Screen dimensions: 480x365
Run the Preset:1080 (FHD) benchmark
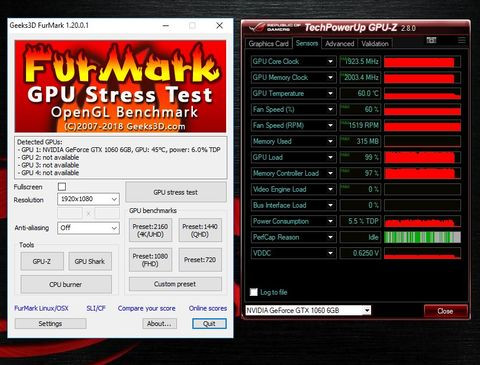coord(150,260)
